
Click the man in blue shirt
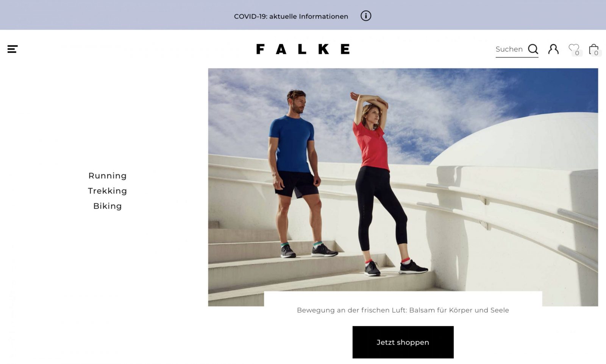coord(297,174)
